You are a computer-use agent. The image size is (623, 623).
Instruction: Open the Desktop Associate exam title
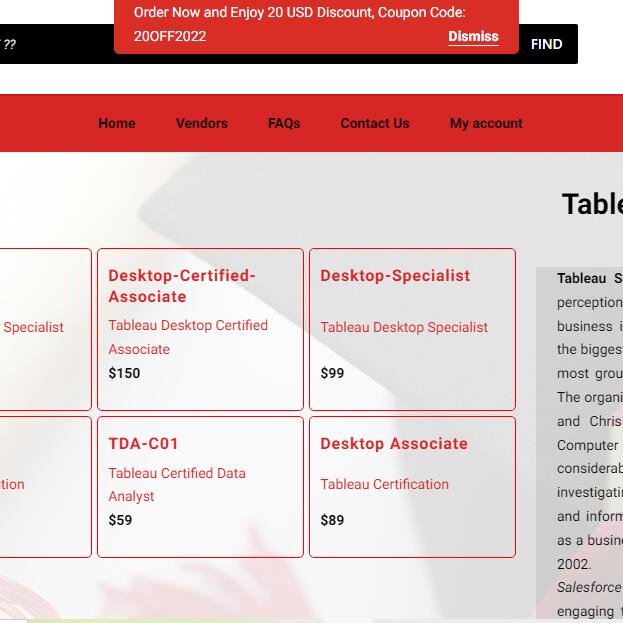click(x=394, y=444)
